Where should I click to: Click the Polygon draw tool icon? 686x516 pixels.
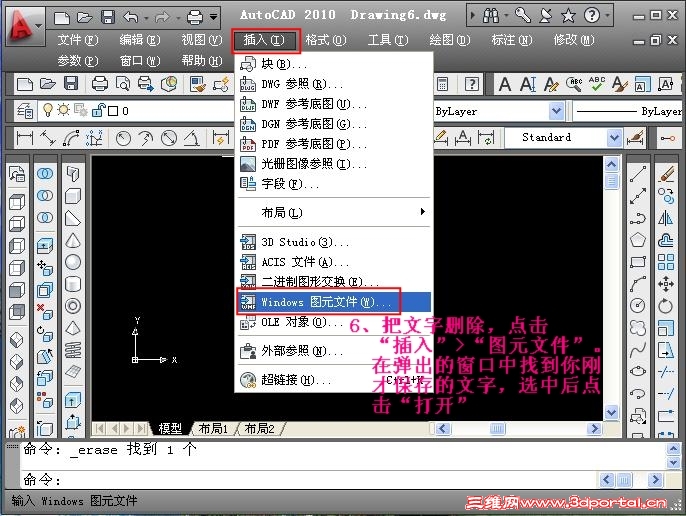(637, 240)
